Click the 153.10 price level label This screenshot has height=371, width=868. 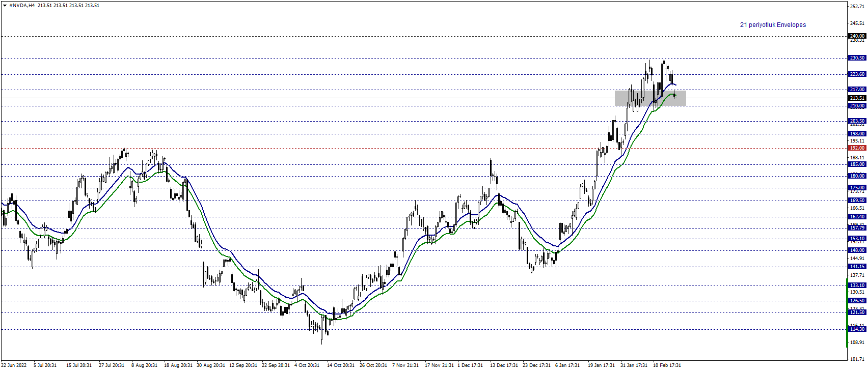click(857, 239)
